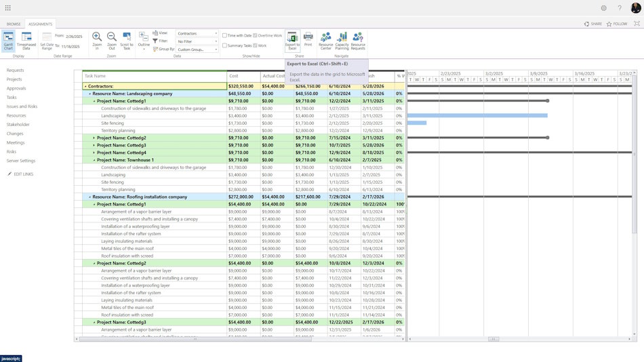Open Meetings in the sidebar
Screen dimensions: 644x362
click(16, 142)
